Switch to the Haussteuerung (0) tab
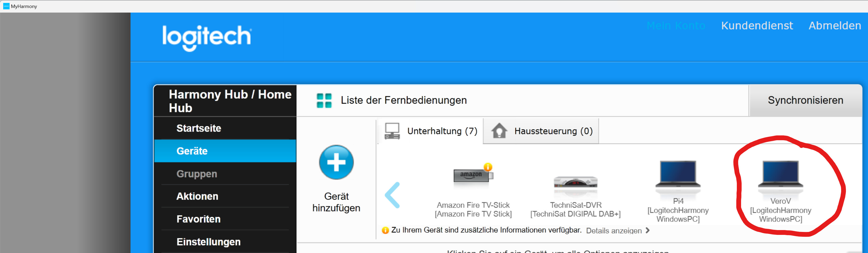This screenshot has height=253, width=868. tap(541, 131)
